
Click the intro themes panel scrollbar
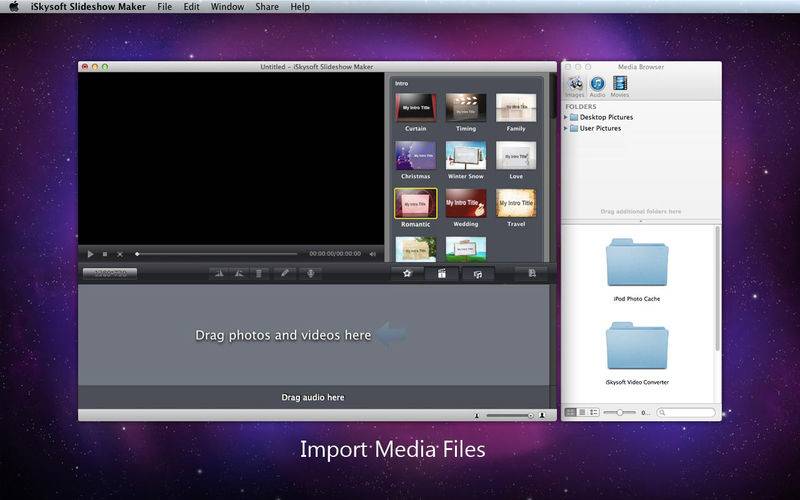click(554, 97)
